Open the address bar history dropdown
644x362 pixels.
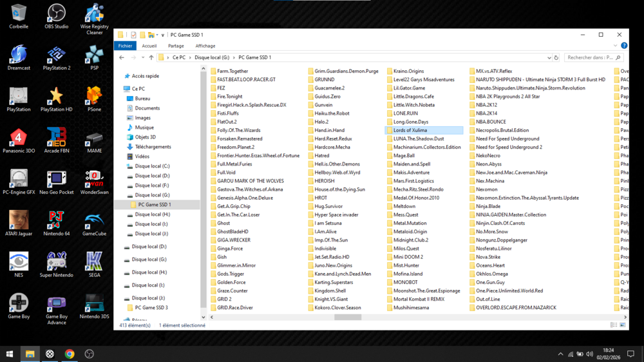pos(549,57)
